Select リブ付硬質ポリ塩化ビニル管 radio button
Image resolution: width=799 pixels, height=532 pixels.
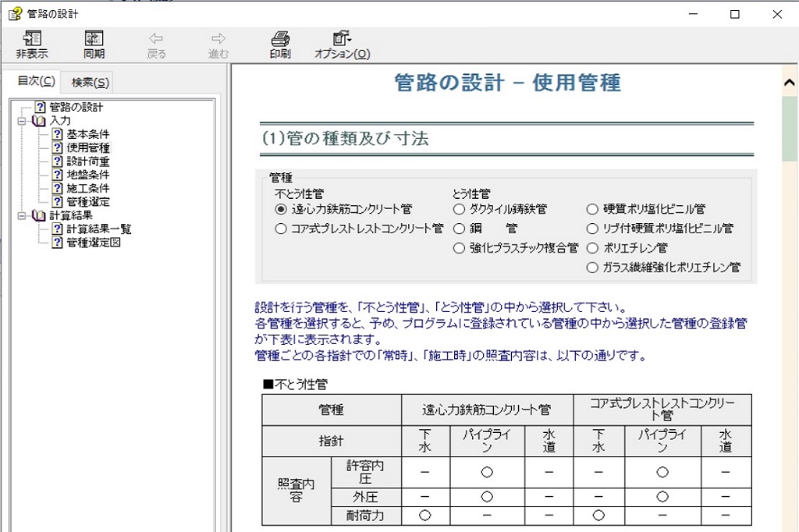tap(592, 229)
